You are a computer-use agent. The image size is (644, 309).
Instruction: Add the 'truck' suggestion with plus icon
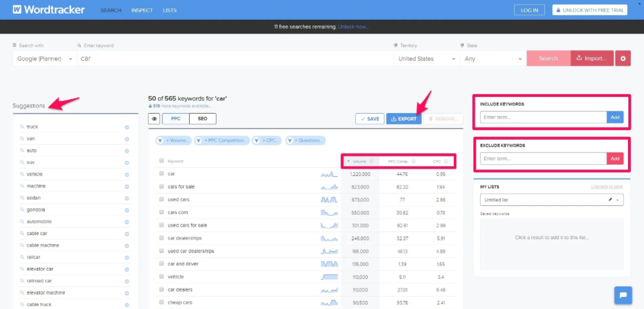click(126, 127)
